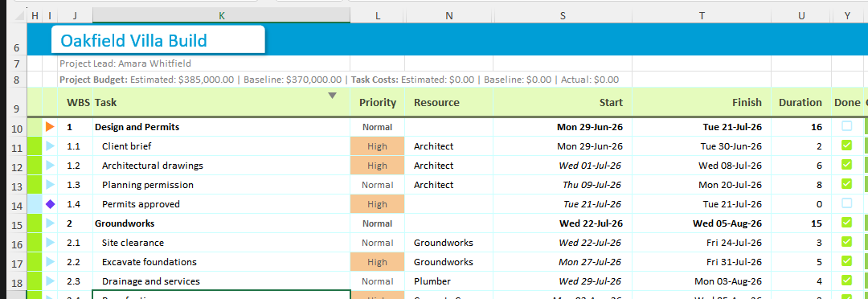The image size is (868, 299).
Task: Select duration 16 for Design and Permits
Action: pyautogui.click(x=801, y=127)
